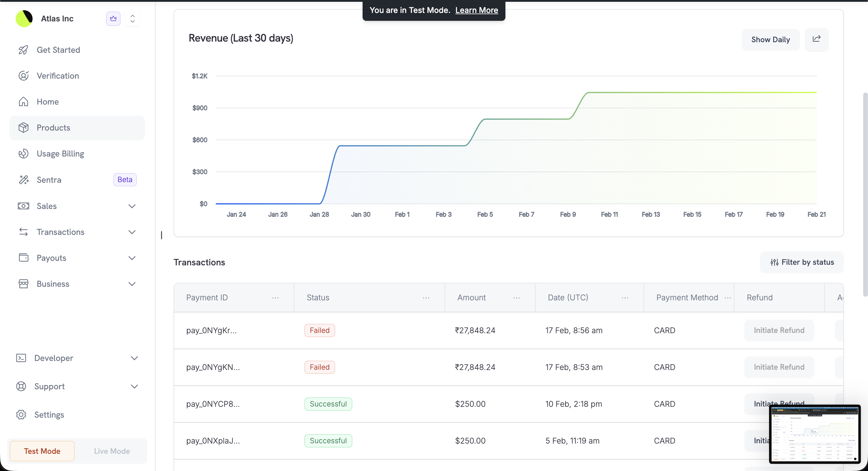Switch to Live Mode
The height and width of the screenshot is (471, 868).
pos(112,451)
